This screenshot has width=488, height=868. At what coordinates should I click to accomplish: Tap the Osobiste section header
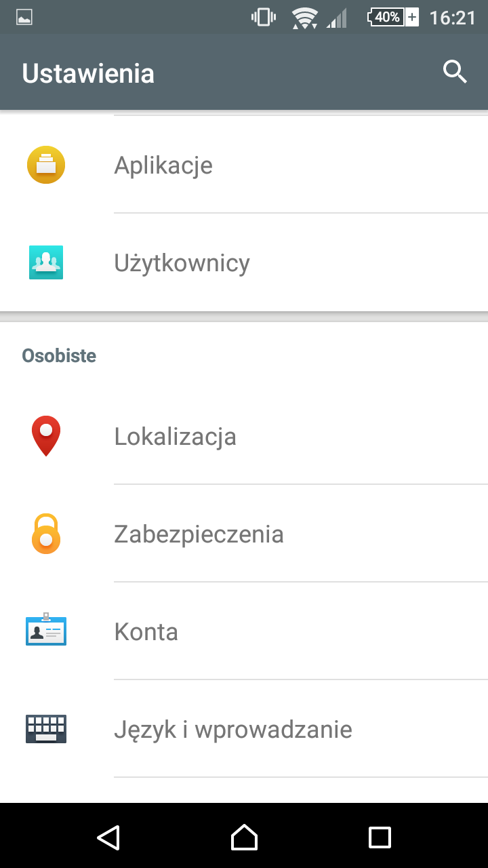pyautogui.click(x=59, y=355)
